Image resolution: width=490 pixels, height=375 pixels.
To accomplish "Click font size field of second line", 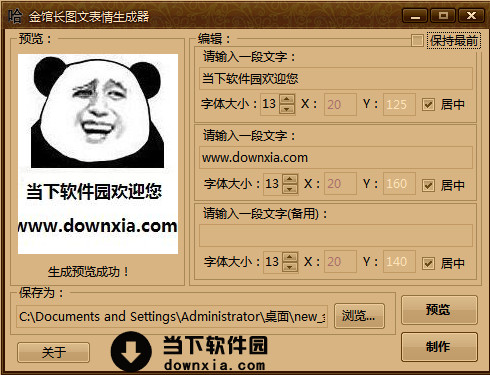I will point(273,184).
